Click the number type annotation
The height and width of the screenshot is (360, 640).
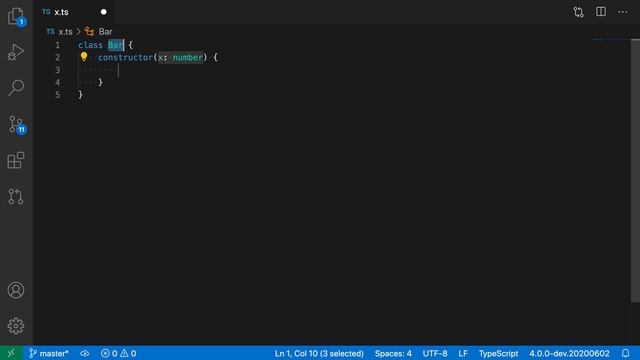[187, 58]
